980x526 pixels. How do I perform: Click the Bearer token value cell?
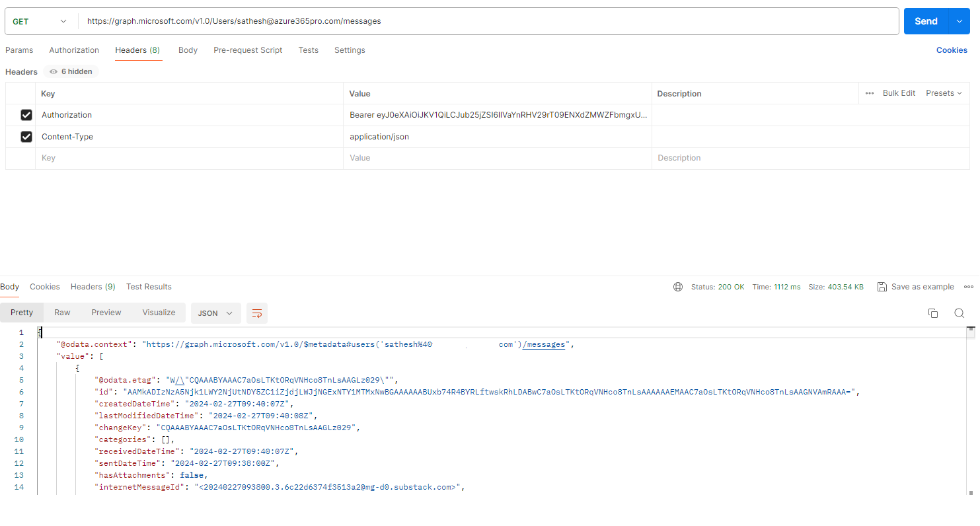(498, 115)
